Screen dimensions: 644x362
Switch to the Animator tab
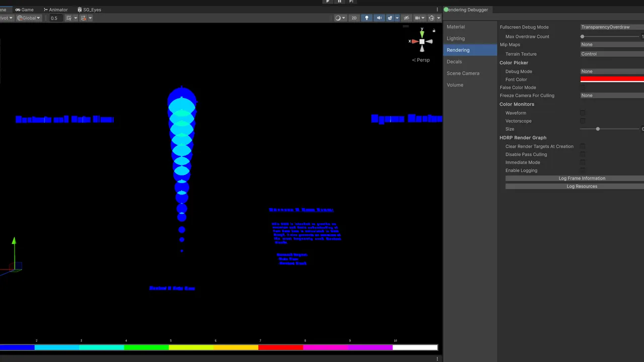click(x=55, y=10)
